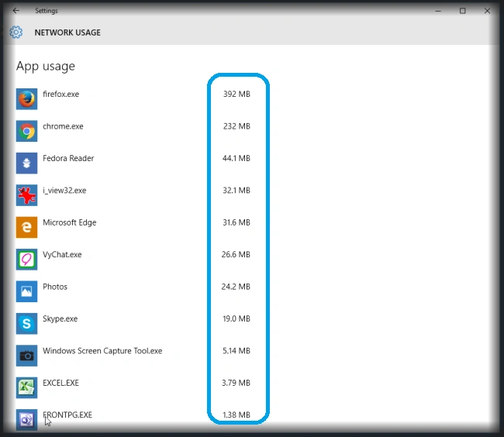Image resolution: width=504 pixels, height=437 pixels.
Task: Click the FrontPage app icon
Action: [26, 420]
